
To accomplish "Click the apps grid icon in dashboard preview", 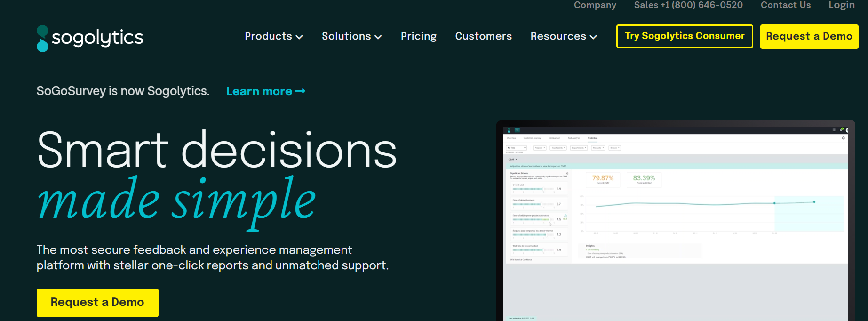I will [x=834, y=130].
